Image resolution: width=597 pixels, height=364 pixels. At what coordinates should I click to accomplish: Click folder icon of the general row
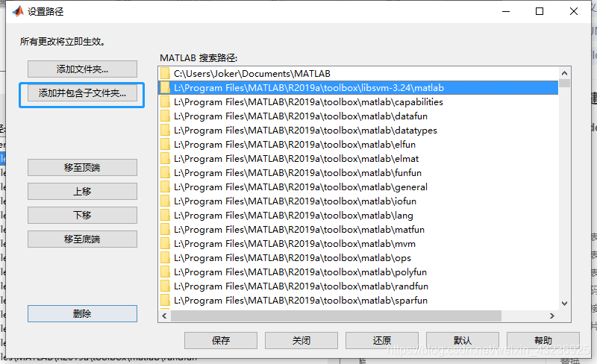pos(165,187)
